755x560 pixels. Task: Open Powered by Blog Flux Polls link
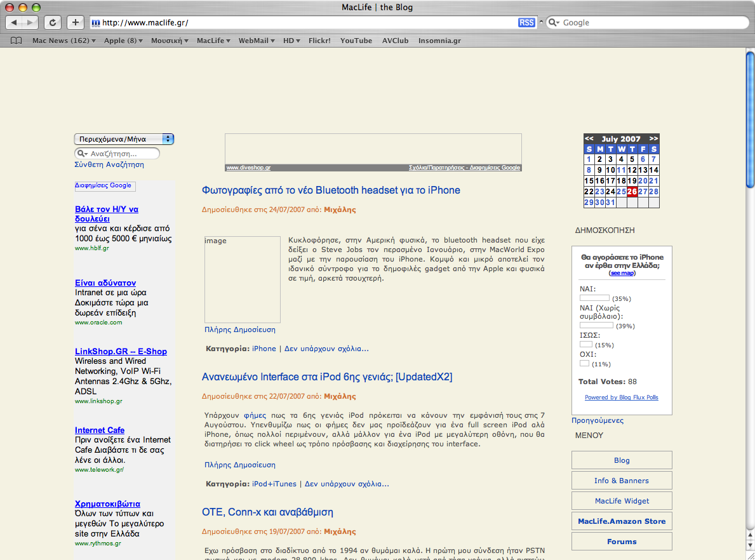tap(622, 397)
